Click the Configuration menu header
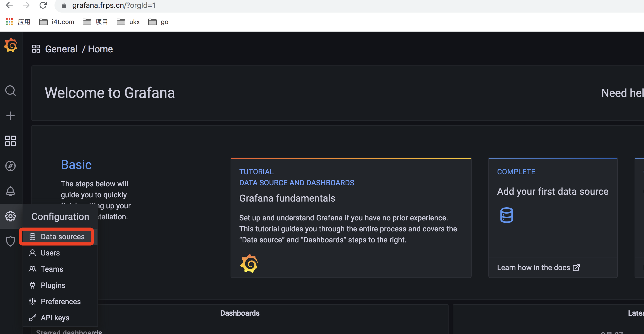 click(x=60, y=216)
